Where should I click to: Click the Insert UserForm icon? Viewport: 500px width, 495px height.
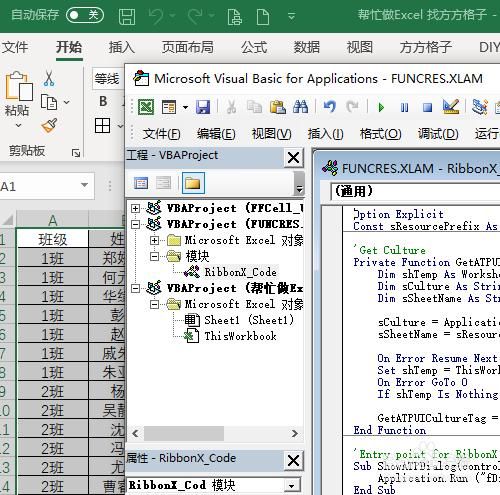click(169, 107)
